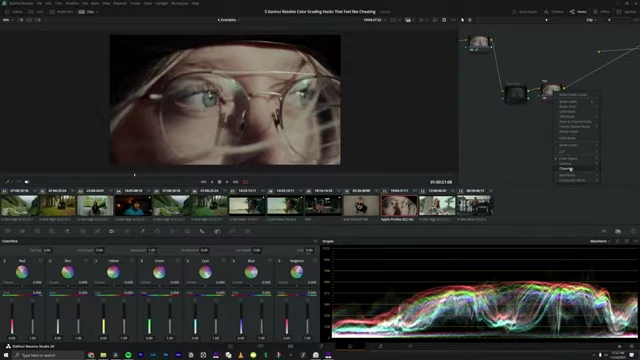Open the Blur palette icon
Viewport: 640px width, 360px height.
(202, 231)
